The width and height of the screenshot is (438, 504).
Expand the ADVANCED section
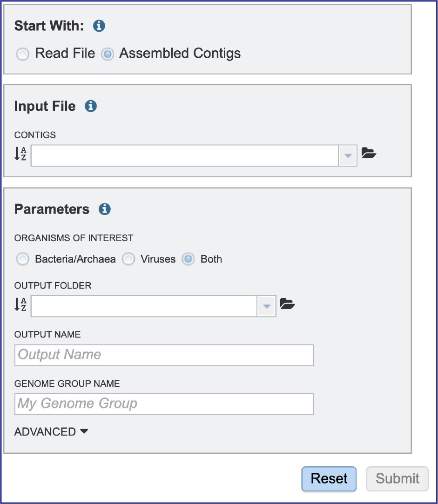pos(51,432)
